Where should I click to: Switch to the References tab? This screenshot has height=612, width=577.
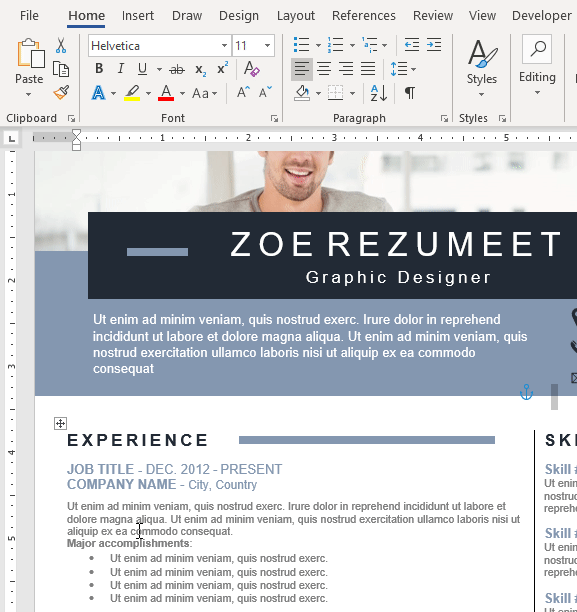coord(364,16)
